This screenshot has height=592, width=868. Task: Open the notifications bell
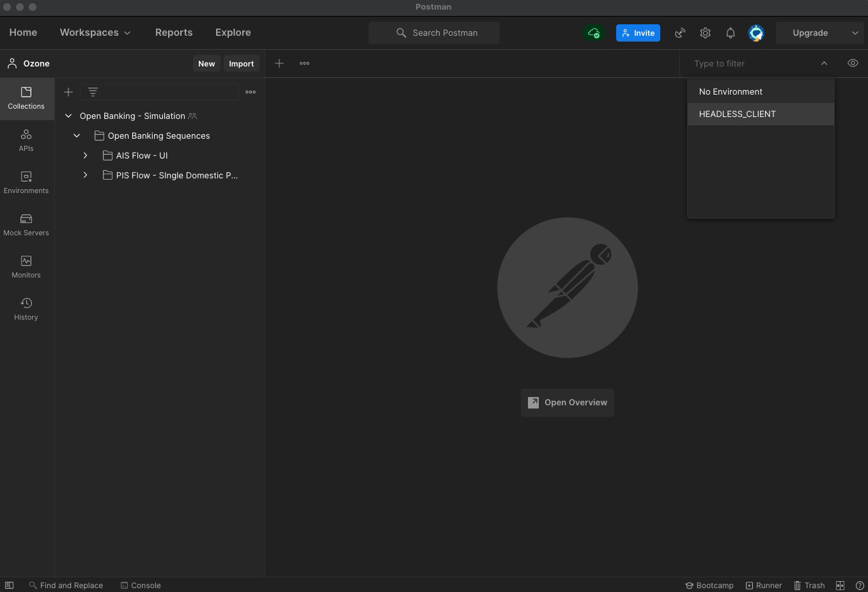point(731,33)
